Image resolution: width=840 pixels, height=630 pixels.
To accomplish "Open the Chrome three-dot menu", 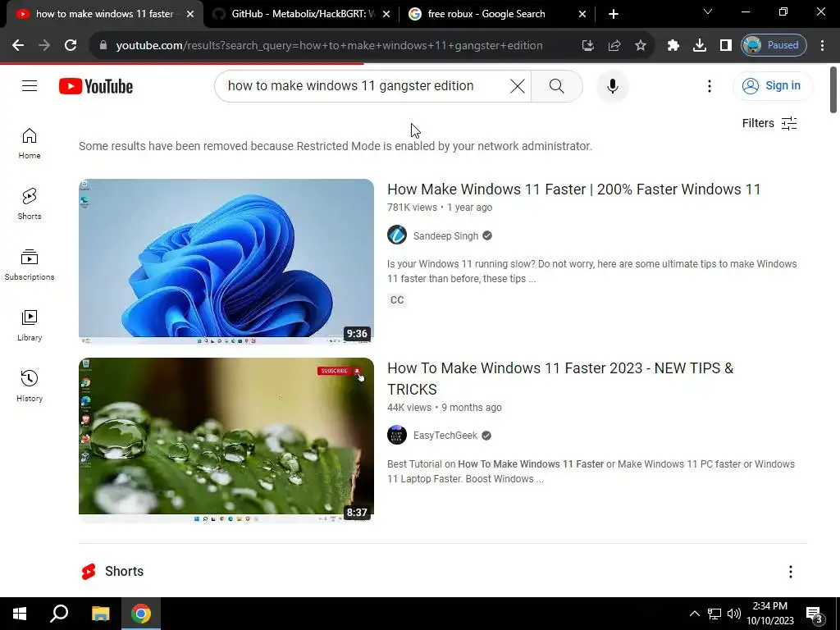I will coord(822,46).
